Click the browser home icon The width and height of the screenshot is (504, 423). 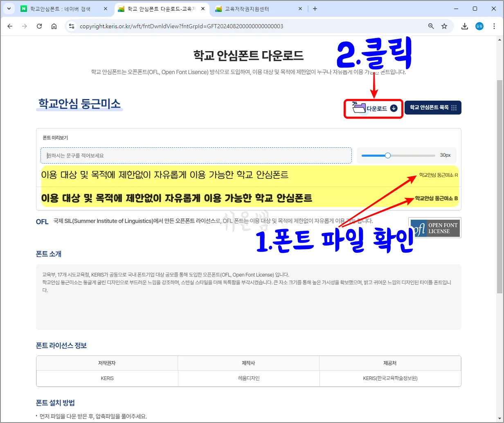54,26
